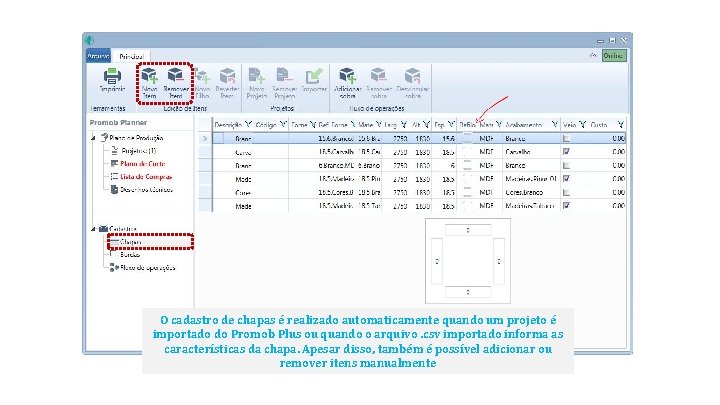Viewport: 720px width, 405px height.
Task: Toggle Veio checkbox in the Madeiras.Tabaco row
Action: coord(566,205)
